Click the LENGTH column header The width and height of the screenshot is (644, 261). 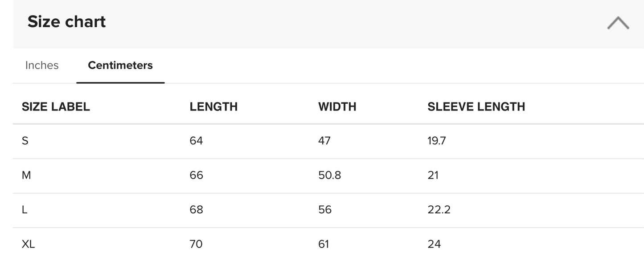coord(213,107)
